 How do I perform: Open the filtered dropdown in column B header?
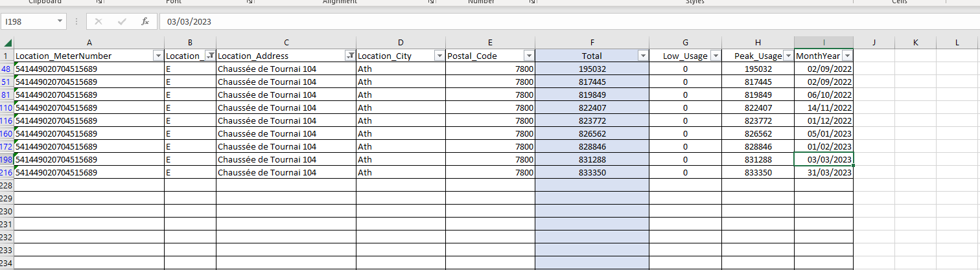tap(210, 56)
